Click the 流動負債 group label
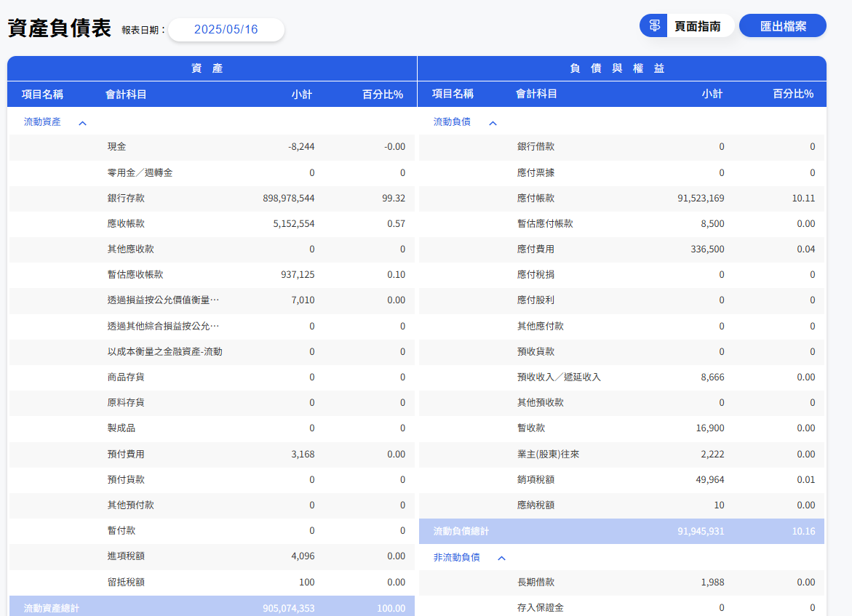Viewport: 852px width, 616px height. [x=452, y=121]
